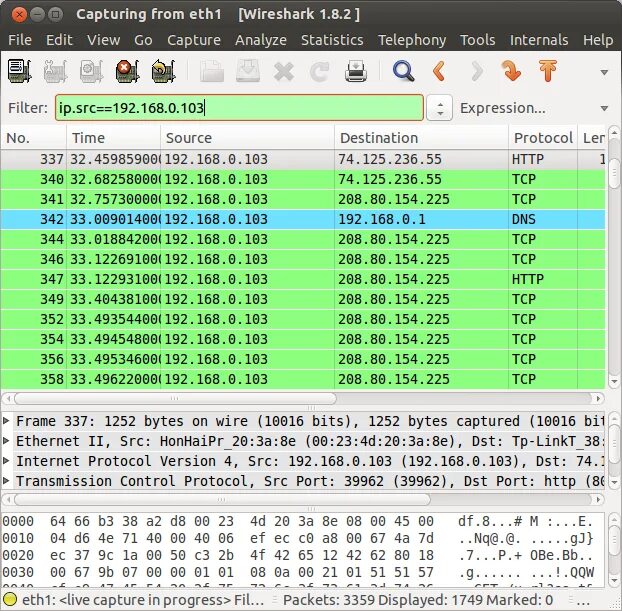Expand the Ethernet II details row
The image size is (622, 611).
point(6,440)
